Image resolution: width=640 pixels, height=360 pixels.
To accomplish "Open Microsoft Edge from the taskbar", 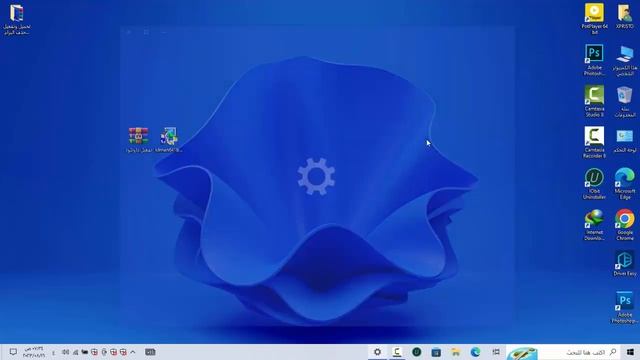I will click(475, 352).
